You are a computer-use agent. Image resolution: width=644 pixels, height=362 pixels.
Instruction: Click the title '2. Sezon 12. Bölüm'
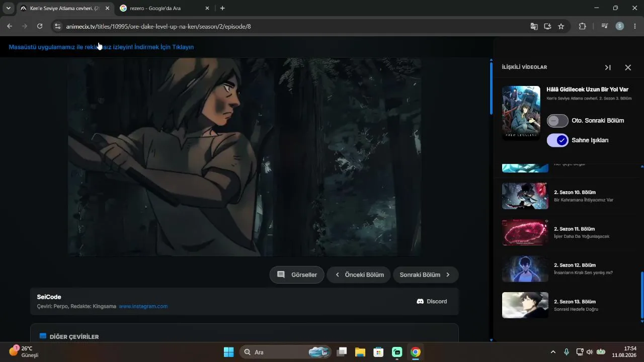click(x=575, y=265)
